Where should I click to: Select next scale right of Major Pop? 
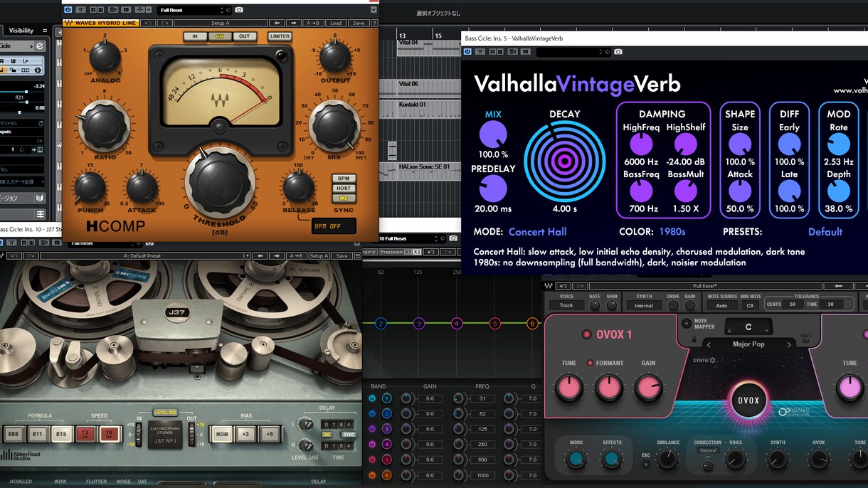point(788,344)
